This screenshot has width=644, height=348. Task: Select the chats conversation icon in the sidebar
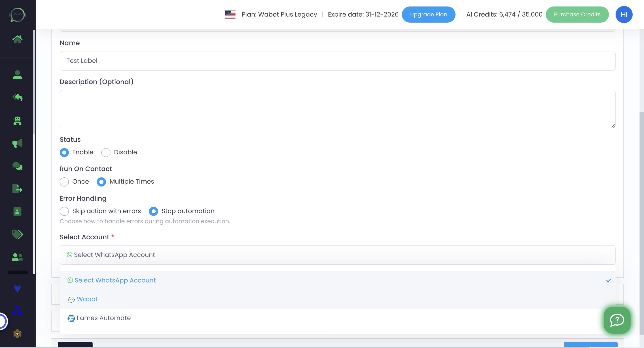17,166
